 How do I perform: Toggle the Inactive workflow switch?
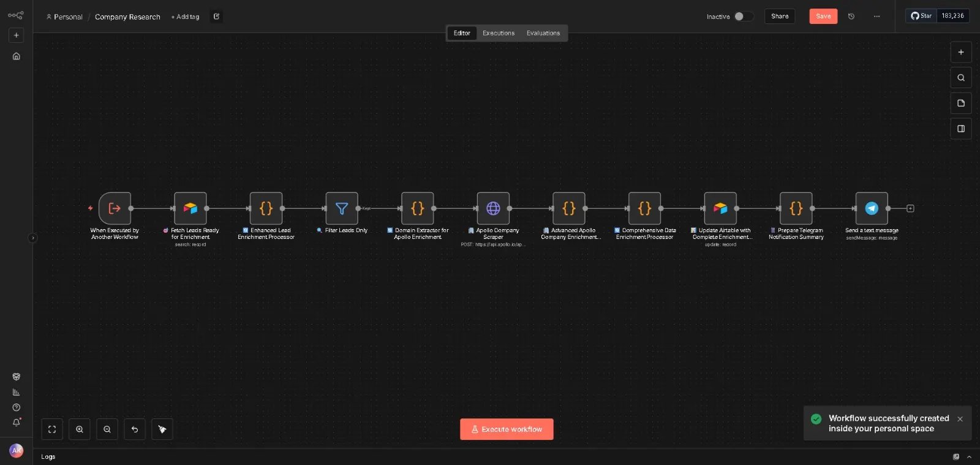tap(744, 17)
